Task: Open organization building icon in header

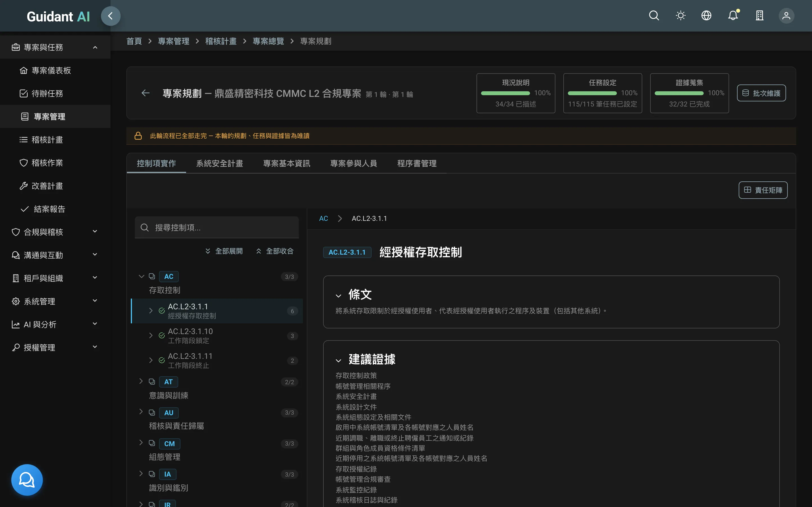Action: click(760, 16)
